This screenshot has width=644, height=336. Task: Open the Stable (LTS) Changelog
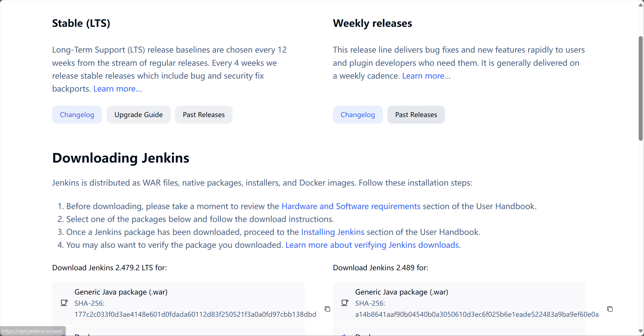(x=77, y=115)
